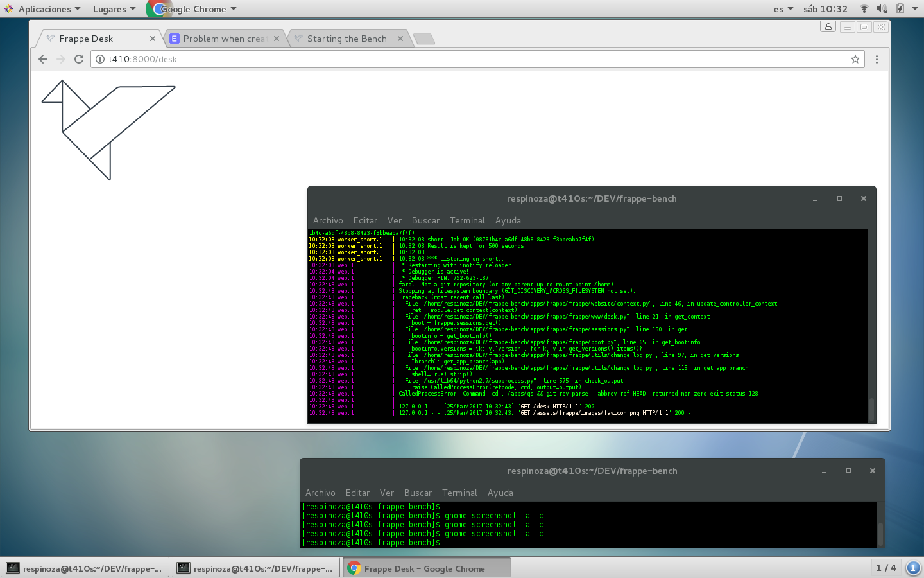
Task: Click the Chrome user profile icon
Action: tap(828, 27)
